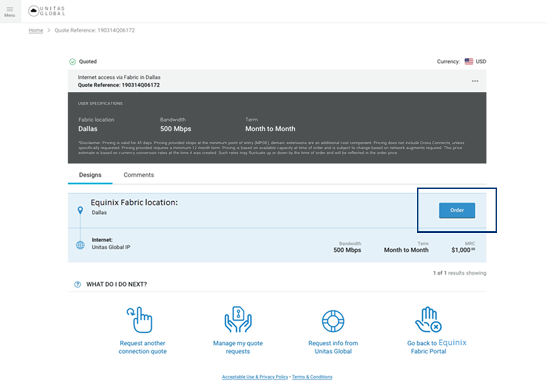Click the Internet globe icon
This screenshot has height=392, width=547.
[80, 245]
